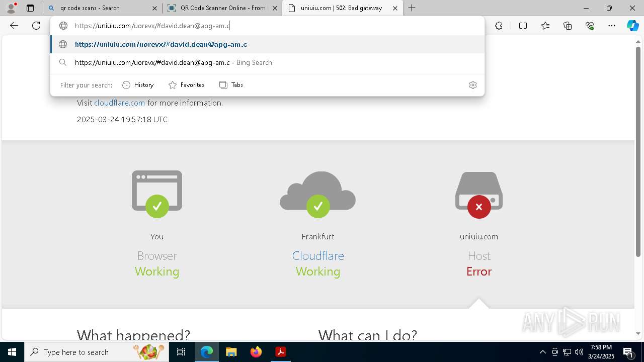This screenshot has width=644, height=362.
Task: Click the 'uniuiu.com' host label
Action: [479, 236]
